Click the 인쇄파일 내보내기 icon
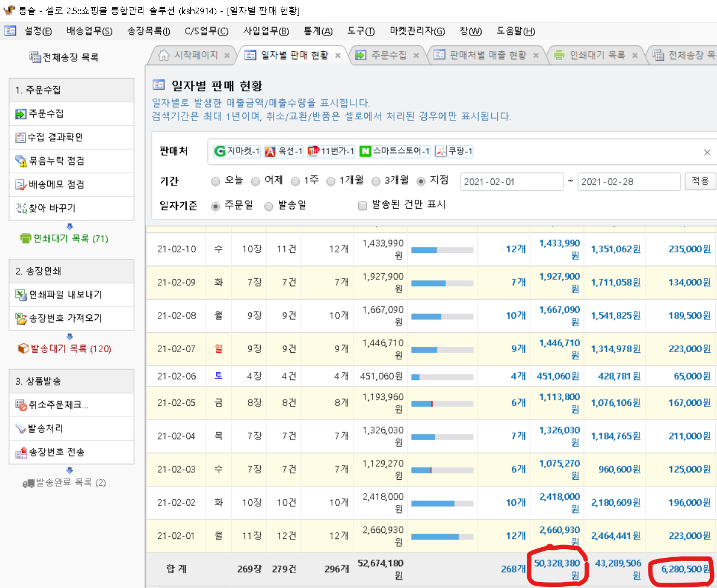 tap(21, 295)
